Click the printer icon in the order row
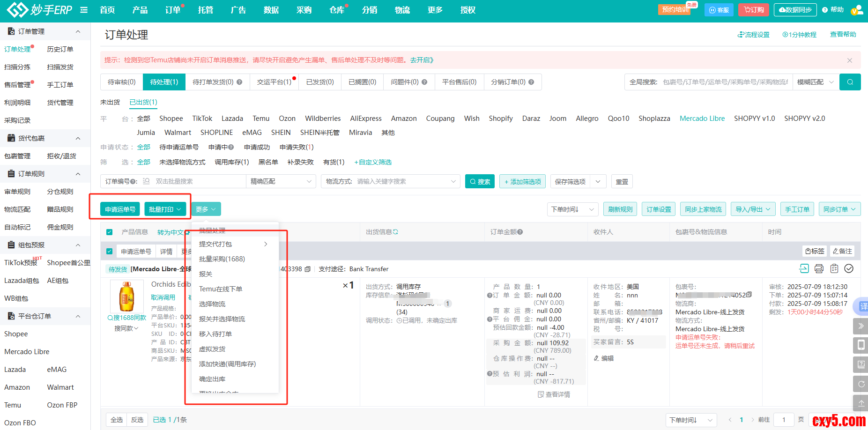The image size is (868, 430). coord(819,268)
